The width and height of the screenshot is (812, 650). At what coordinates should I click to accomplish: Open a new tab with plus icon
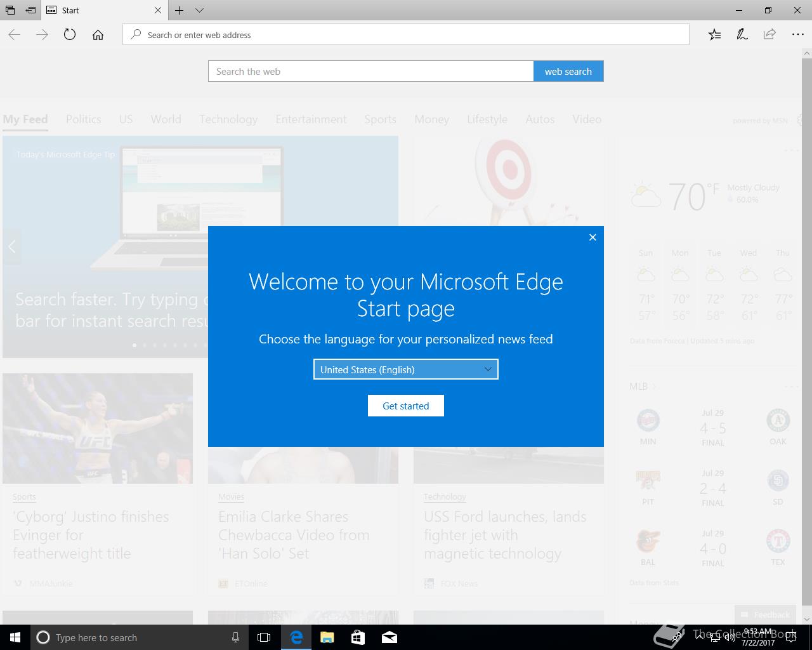(x=180, y=10)
